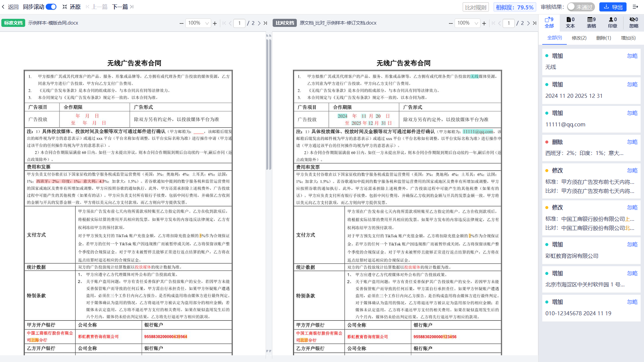Image resolution: width=644 pixels, height=362 pixels.
Task: Open the 比对规则 comparison rules
Action: 475,7
